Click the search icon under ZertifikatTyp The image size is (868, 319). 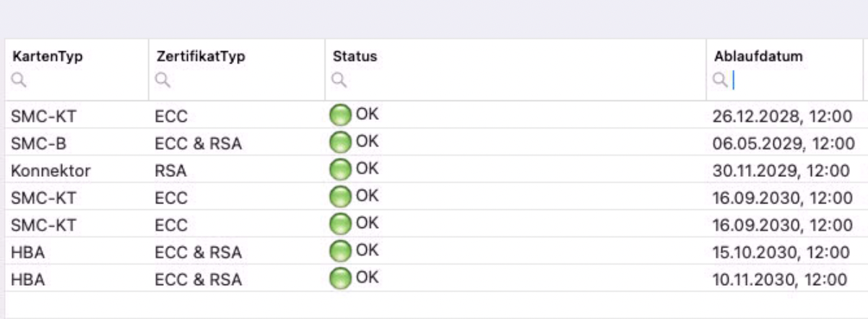pos(163,82)
